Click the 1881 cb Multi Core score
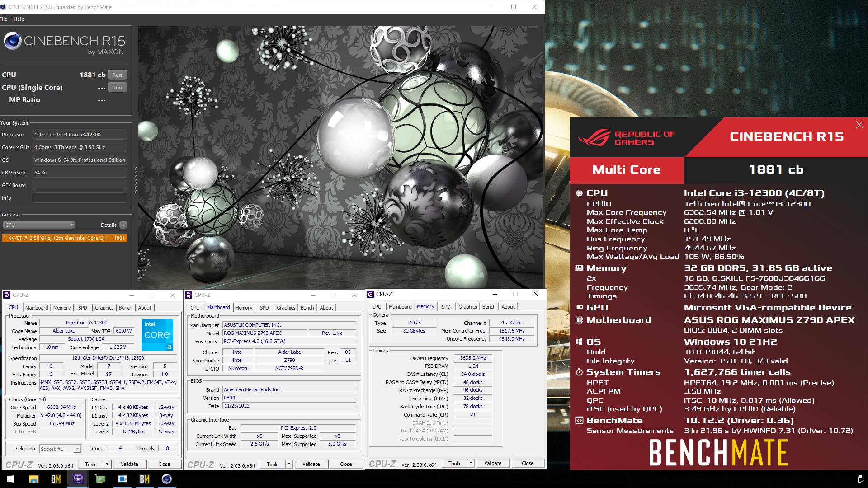Viewport: 868px width, 488px height. (776, 169)
